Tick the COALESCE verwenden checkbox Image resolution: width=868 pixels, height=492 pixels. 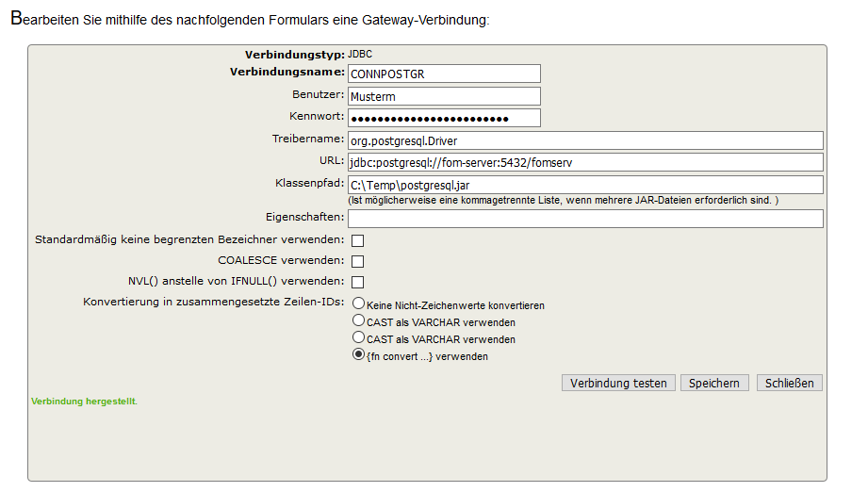[x=357, y=261]
